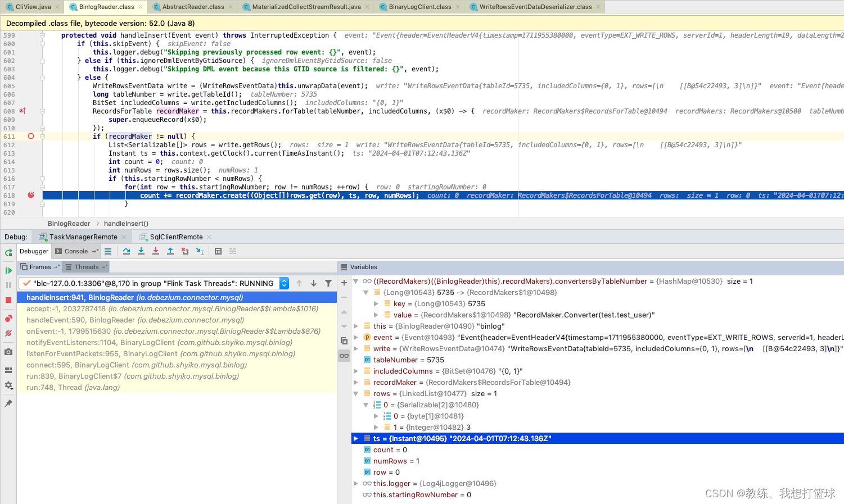Pin the debug tab with the pin icon

8,403
